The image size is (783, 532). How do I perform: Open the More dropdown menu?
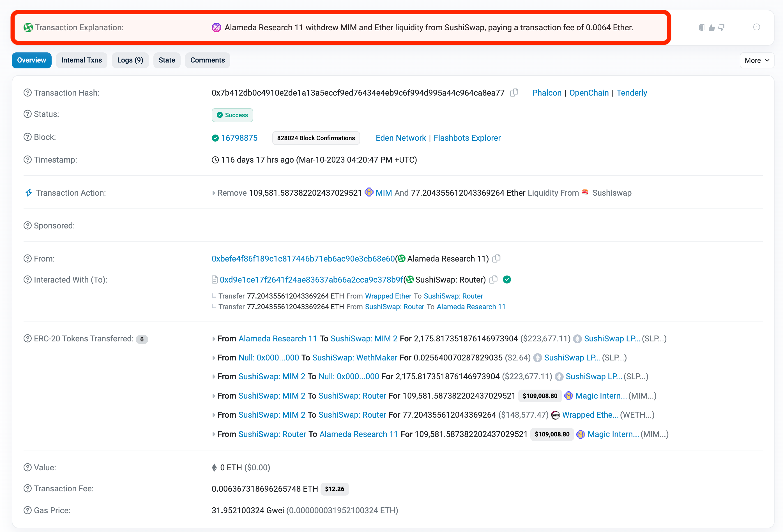click(x=756, y=60)
